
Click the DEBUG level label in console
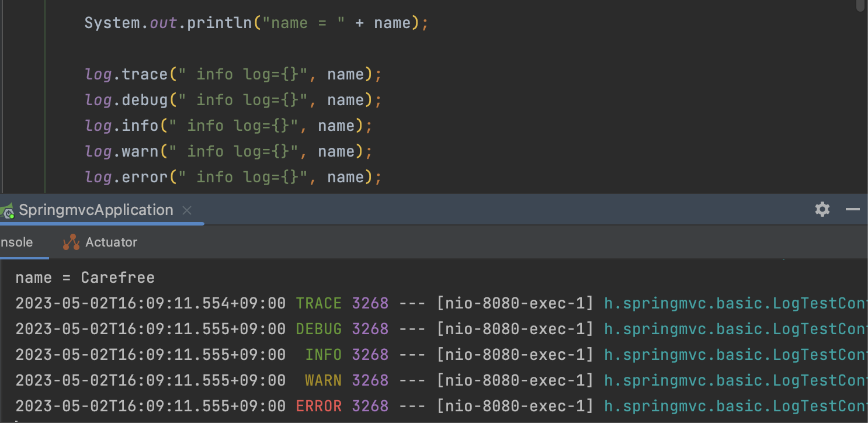pos(318,329)
